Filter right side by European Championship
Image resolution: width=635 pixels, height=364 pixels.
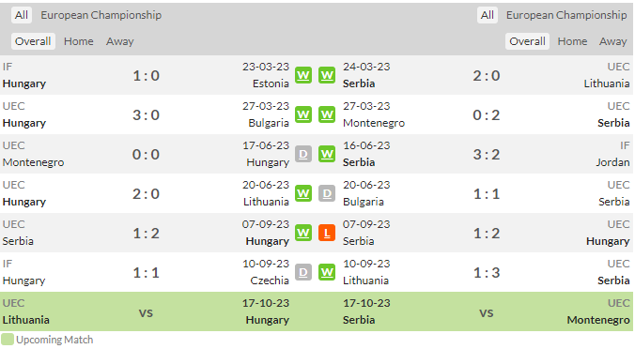tap(566, 15)
